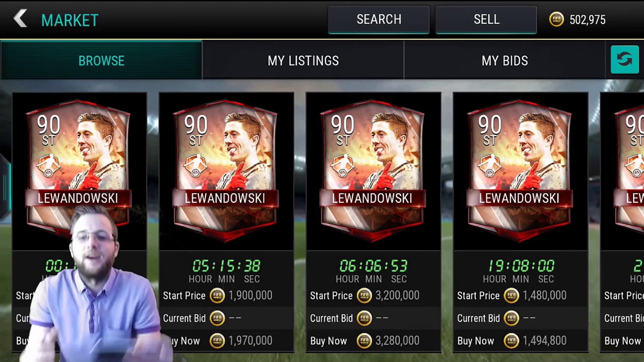Open the SELL button
Screen dimensions: 644x362
(x=486, y=19)
